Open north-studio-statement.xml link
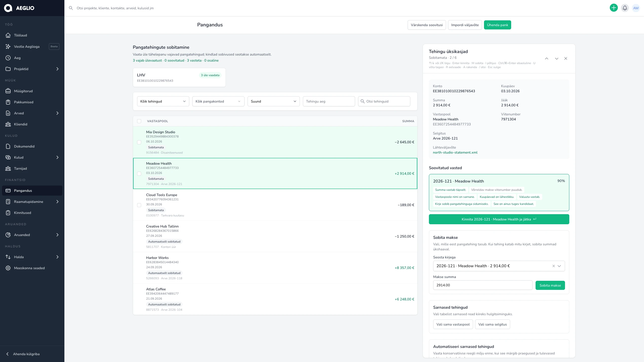This screenshot has width=644, height=362. pyautogui.click(x=455, y=152)
